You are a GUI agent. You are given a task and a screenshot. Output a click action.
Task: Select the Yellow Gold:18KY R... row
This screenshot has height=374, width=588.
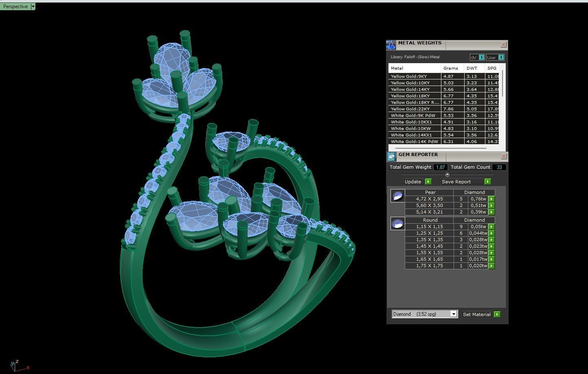[444, 102]
